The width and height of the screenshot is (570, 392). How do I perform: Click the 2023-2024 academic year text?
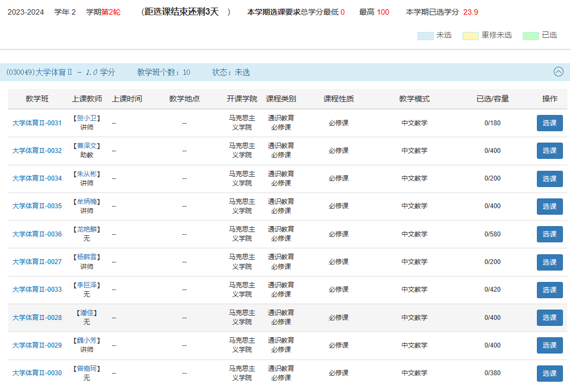coord(26,12)
